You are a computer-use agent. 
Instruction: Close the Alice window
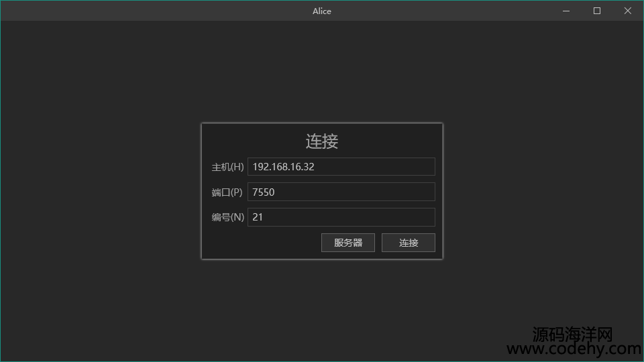point(628,11)
